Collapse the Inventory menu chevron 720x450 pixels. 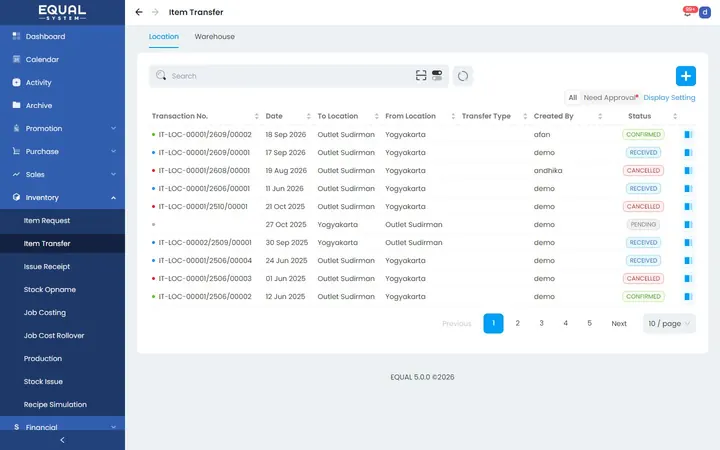[113, 197]
